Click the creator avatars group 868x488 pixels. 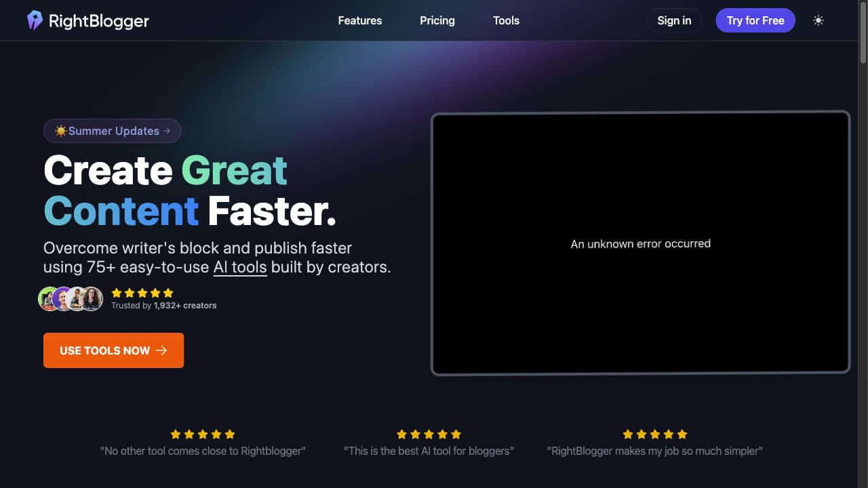(x=71, y=298)
